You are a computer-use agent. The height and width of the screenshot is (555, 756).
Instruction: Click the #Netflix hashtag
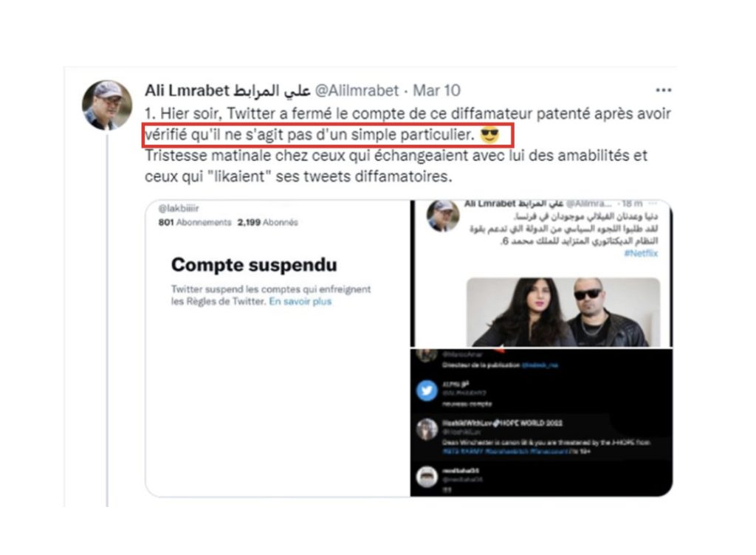pyautogui.click(x=641, y=253)
